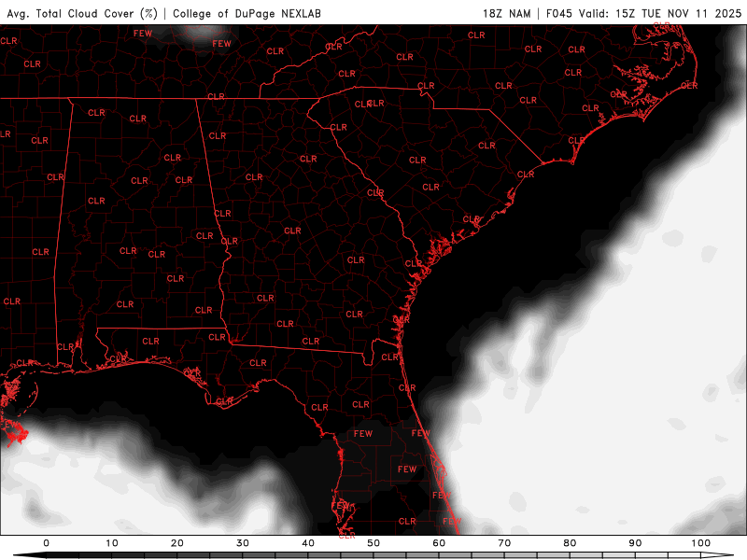This screenshot has height=560, width=747.
Task: Click the 20 label on the color scale
Action: 177,543
